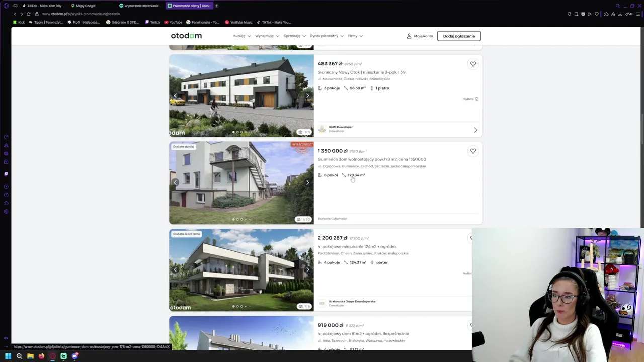Select the Promowane oferty Otodom tab
This screenshot has width=644, height=362.
(x=189, y=6)
